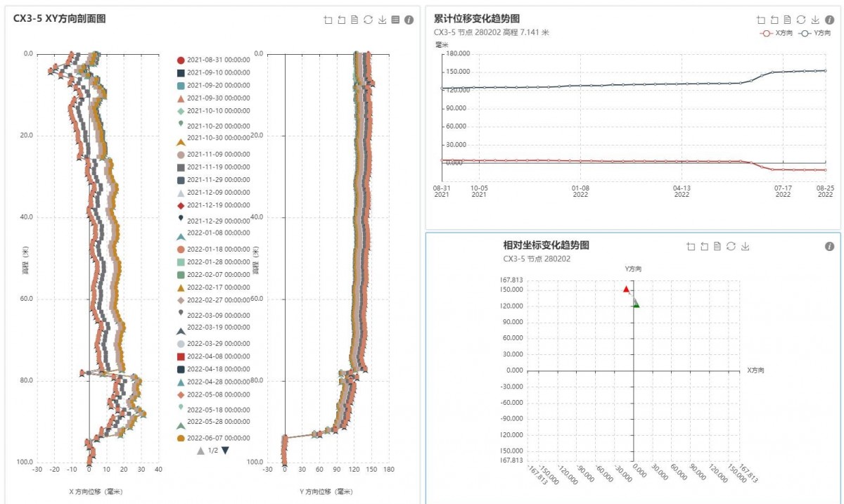This screenshot has height=504, width=844.
Task: Go to previous legend page arrow
Action: [x=200, y=451]
